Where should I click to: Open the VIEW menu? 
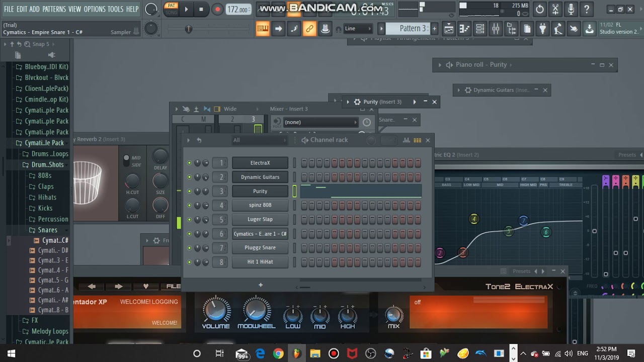75,9
